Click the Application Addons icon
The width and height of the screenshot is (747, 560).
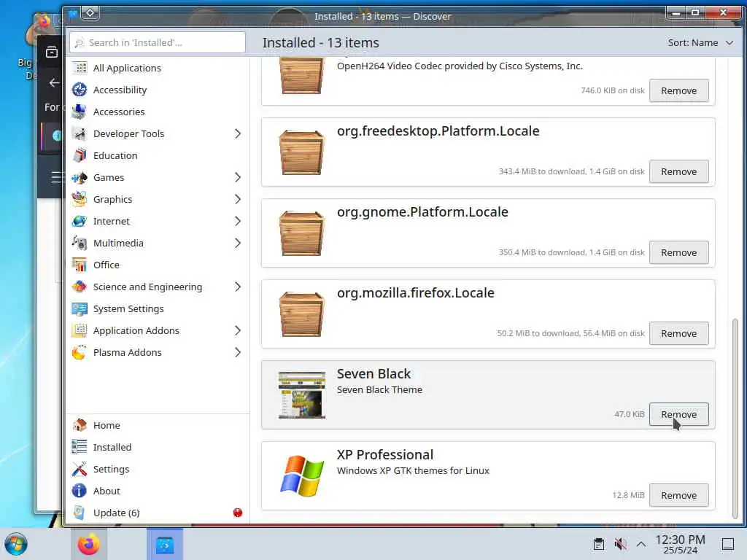click(80, 330)
